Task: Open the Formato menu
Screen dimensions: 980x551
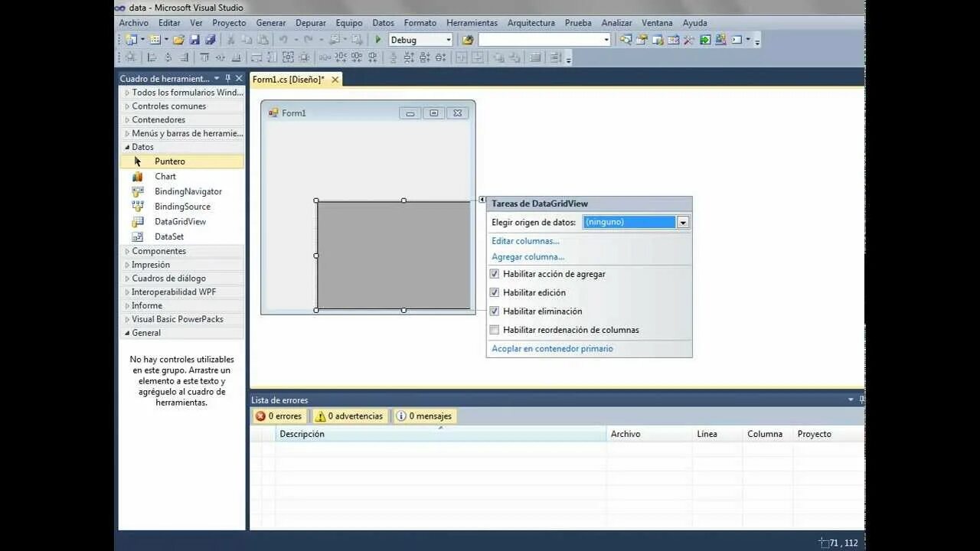Action: (420, 23)
